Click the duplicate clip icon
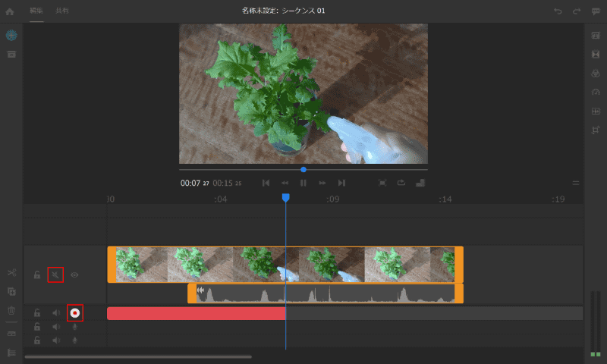The width and height of the screenshot is (607, 364). (x=11, y=291)
